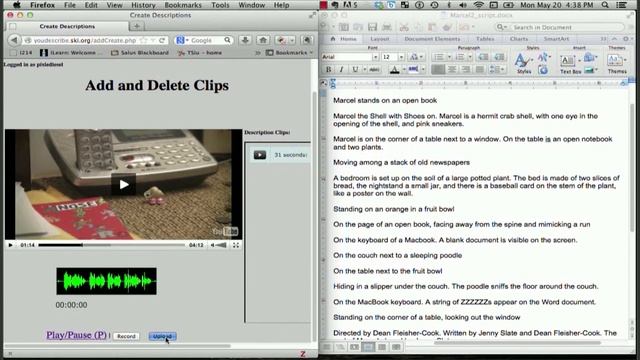Click Firefox back arrow button

pyautogui.click(x=14, y=40)
